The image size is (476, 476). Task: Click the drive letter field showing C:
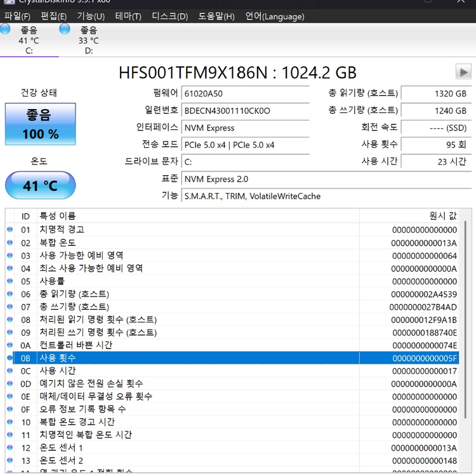245,162
